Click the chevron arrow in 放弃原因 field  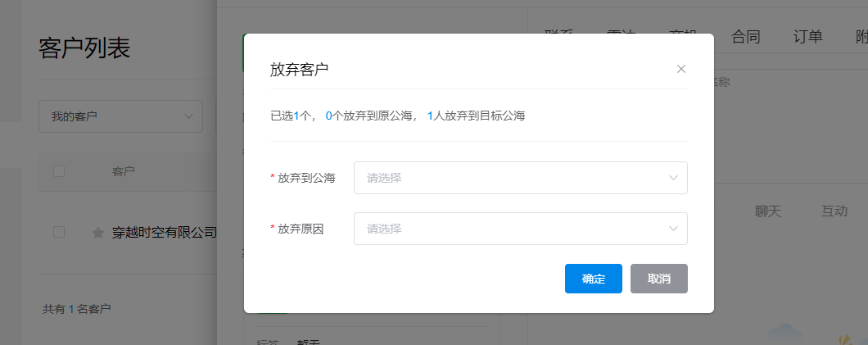click(x=673, y=229)
